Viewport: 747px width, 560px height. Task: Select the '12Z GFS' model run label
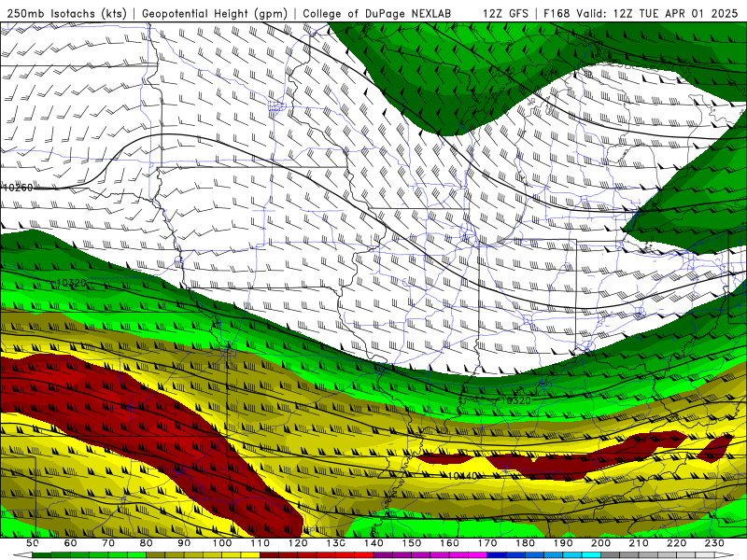[505, 13]
